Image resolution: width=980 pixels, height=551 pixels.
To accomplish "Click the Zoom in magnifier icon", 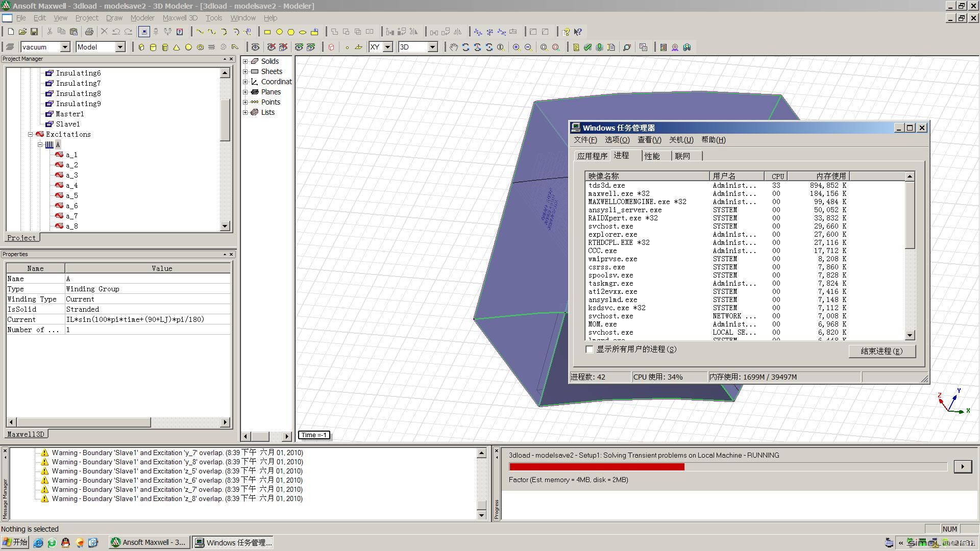I will 517,47.
